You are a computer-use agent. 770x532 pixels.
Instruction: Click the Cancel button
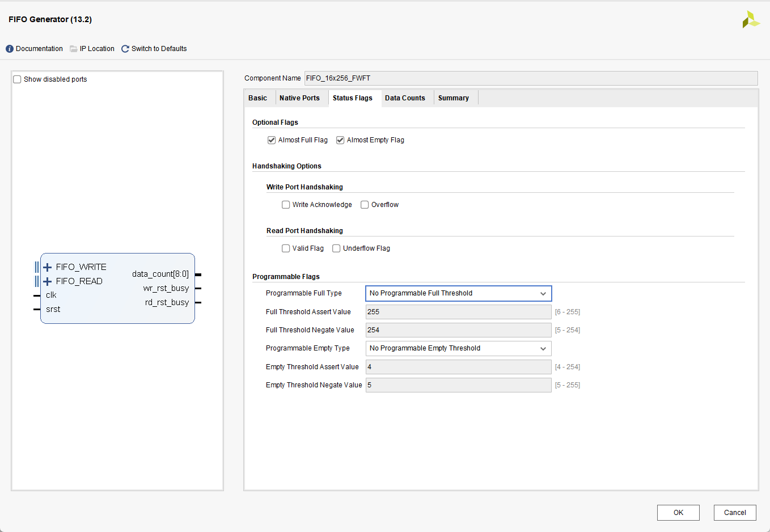click(735, 513)
